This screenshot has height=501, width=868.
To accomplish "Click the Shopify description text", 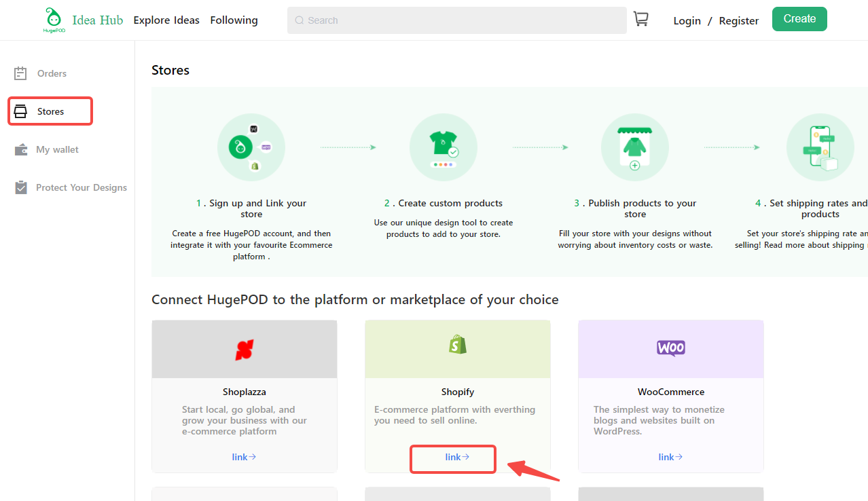I will (x=455, y=415).
